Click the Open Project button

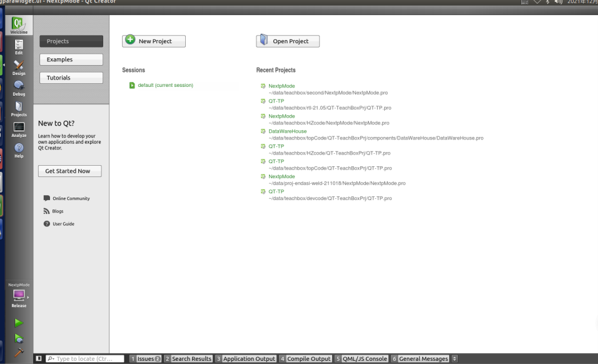coord(288,41)
